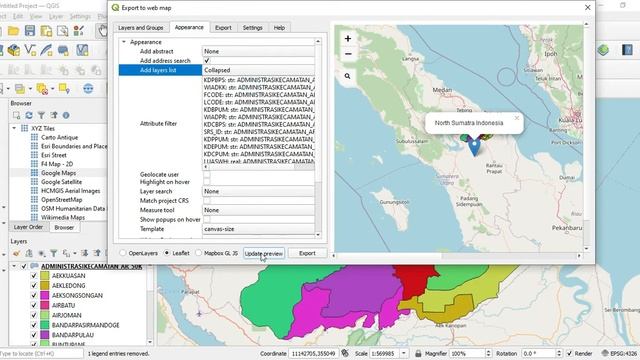Click the Layers panel filter legend icon

tap(53, 253)
